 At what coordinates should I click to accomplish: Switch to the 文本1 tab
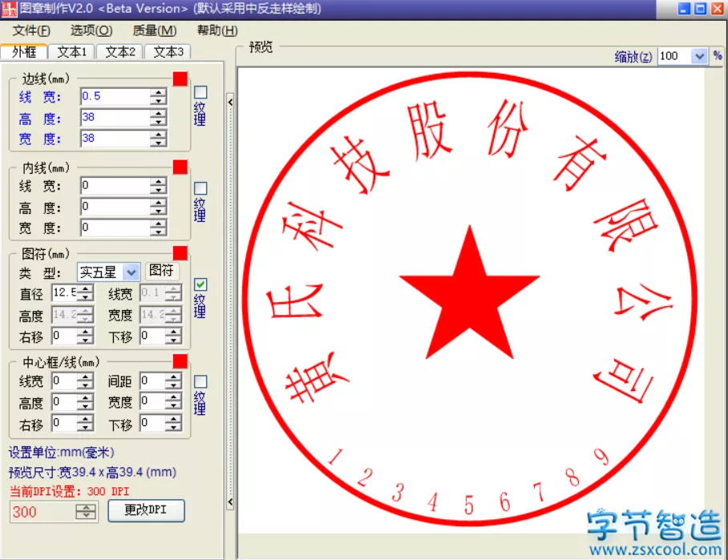[71, 50]
